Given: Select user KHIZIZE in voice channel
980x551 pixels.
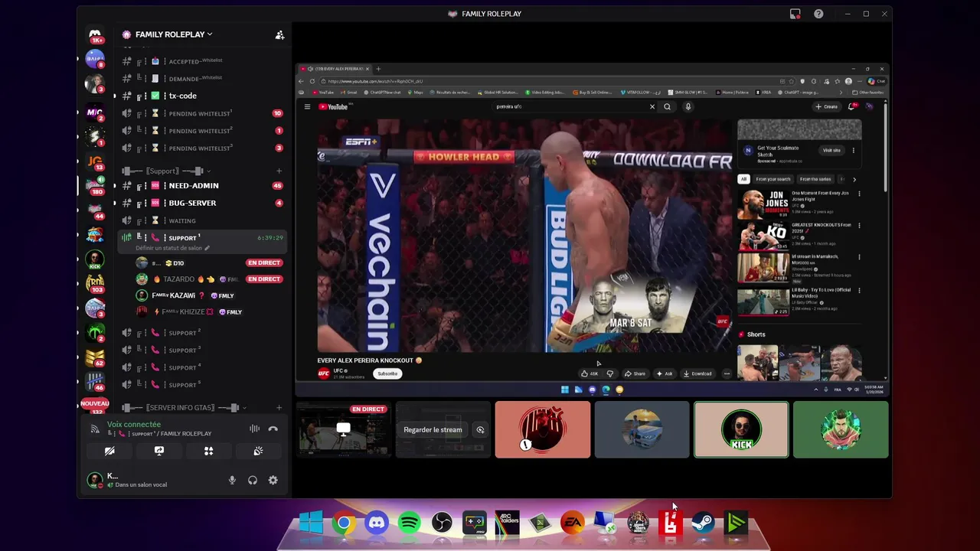Looking at the screenshot, I should (x=209, y=311).
